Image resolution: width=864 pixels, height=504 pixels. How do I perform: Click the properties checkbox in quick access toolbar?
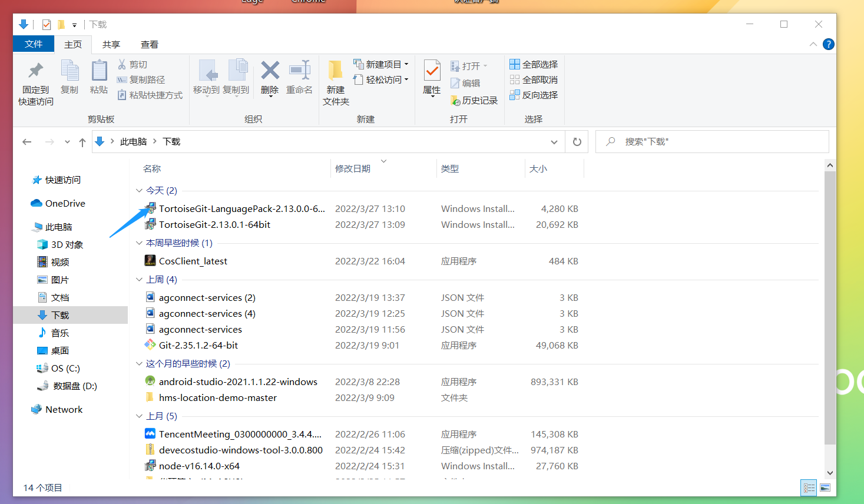coord(47,25)
